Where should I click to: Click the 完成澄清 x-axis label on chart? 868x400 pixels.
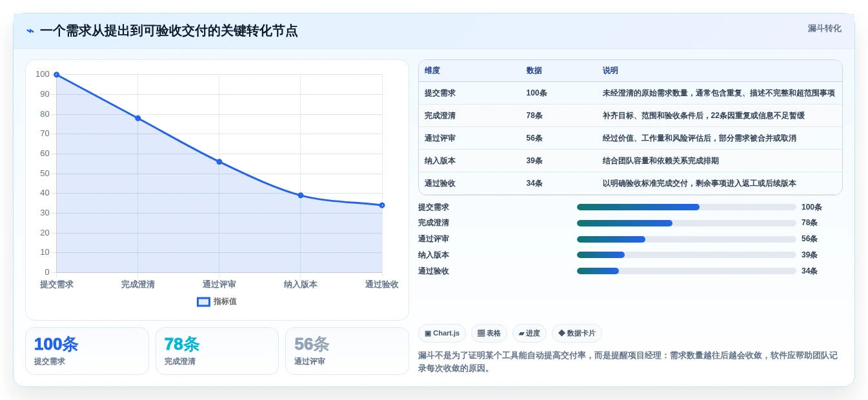coord(138,285)
